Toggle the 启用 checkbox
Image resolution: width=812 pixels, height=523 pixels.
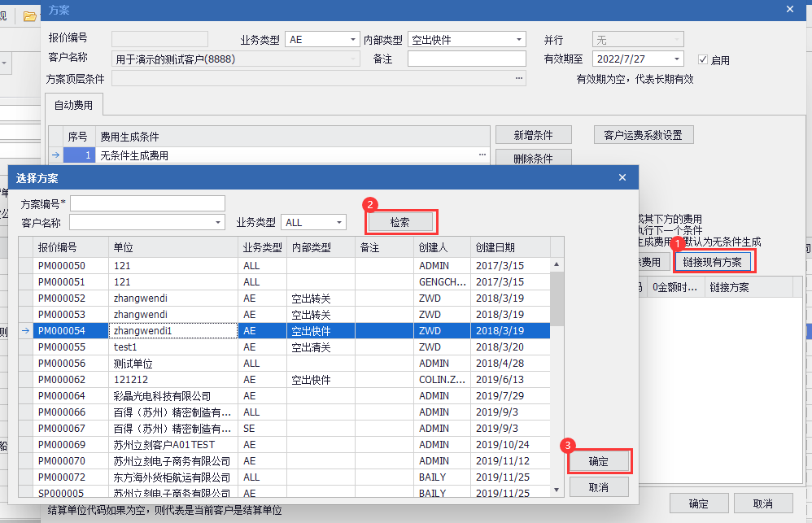point(704,59)
